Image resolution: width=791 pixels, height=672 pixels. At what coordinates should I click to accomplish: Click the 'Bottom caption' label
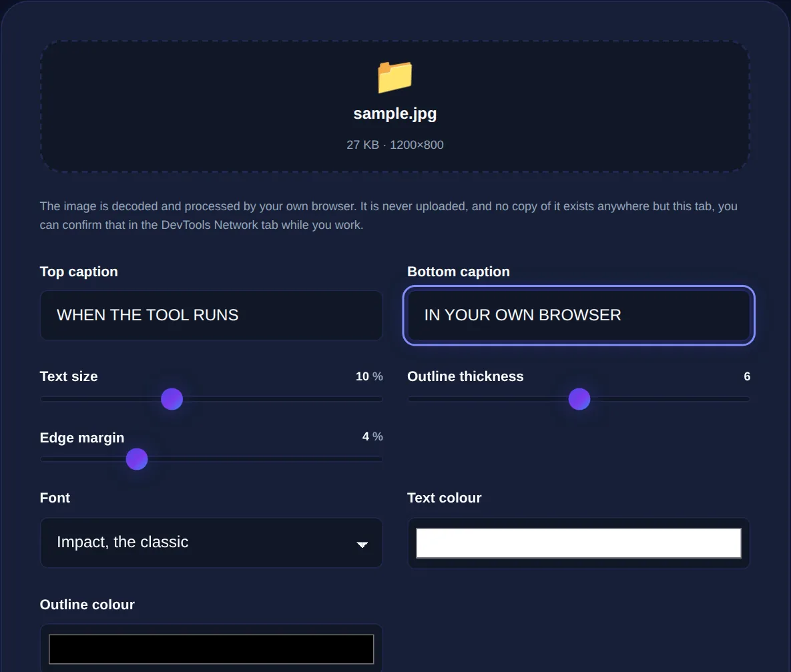pyautogui.click(x=459, y=272)
